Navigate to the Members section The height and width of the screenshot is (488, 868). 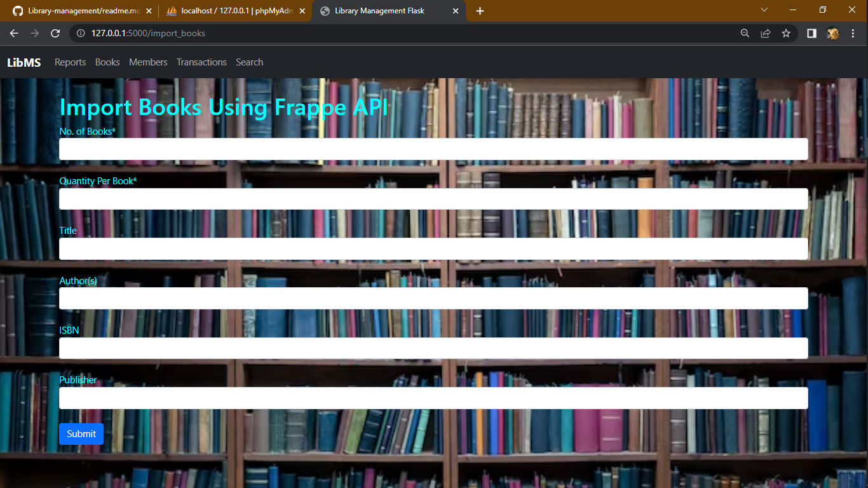point(148,62)
